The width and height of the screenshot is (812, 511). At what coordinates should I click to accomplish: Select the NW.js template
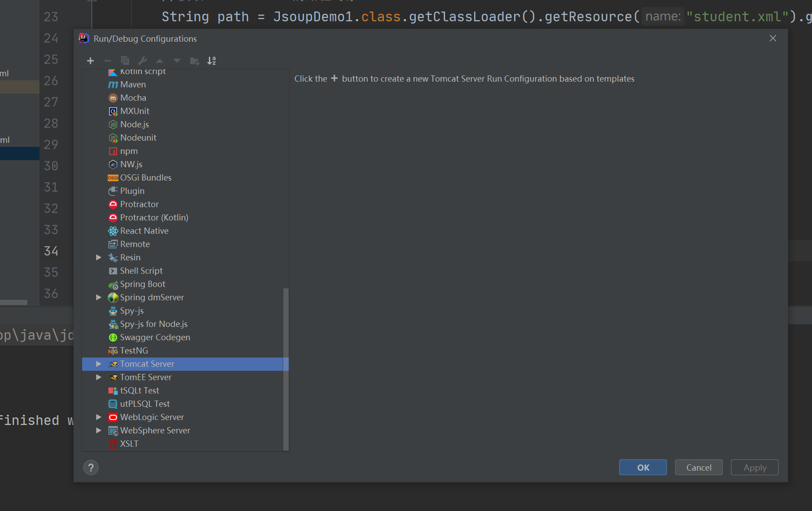tap(185, 164)
